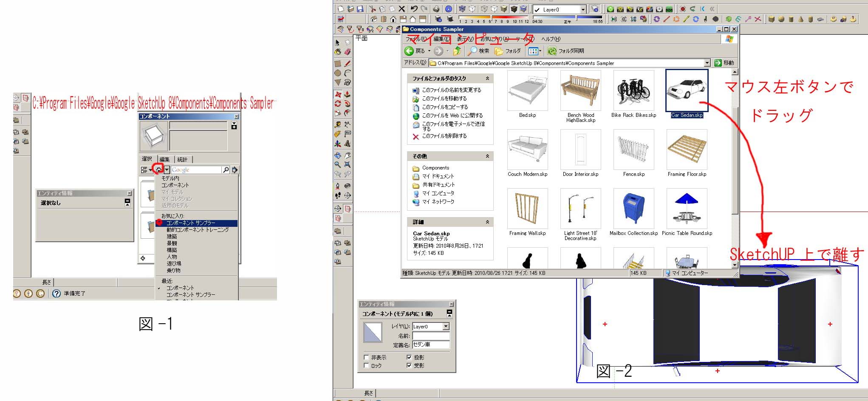Click the 移動 go button
Image resolution: width=868 pixels, height=401 pixels.
pos(724,63)
